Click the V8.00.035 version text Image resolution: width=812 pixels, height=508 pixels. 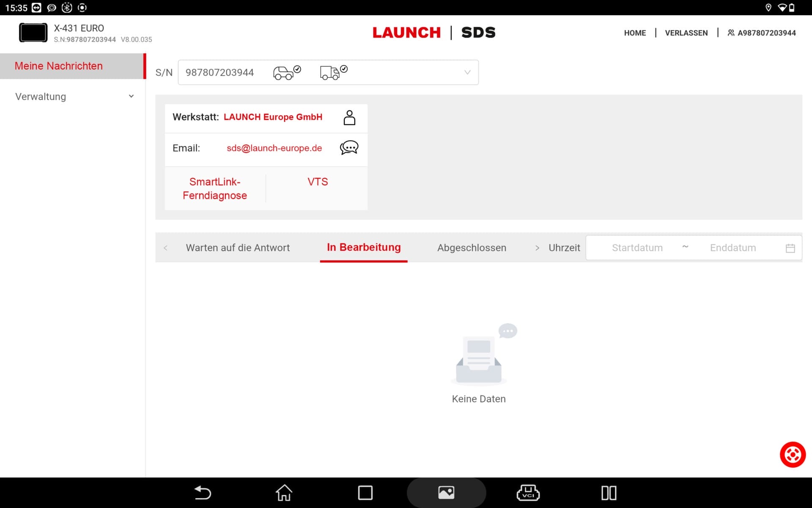tap(136, 39)
